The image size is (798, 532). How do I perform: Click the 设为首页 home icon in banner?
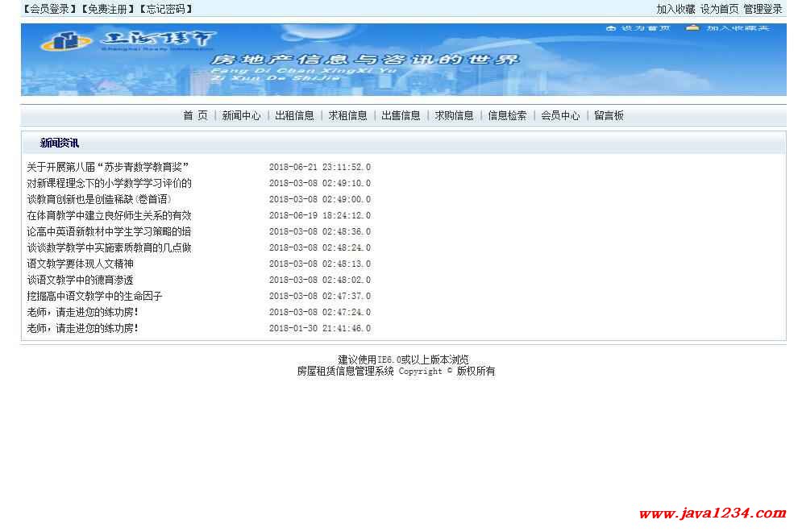[x=611, y=28]
